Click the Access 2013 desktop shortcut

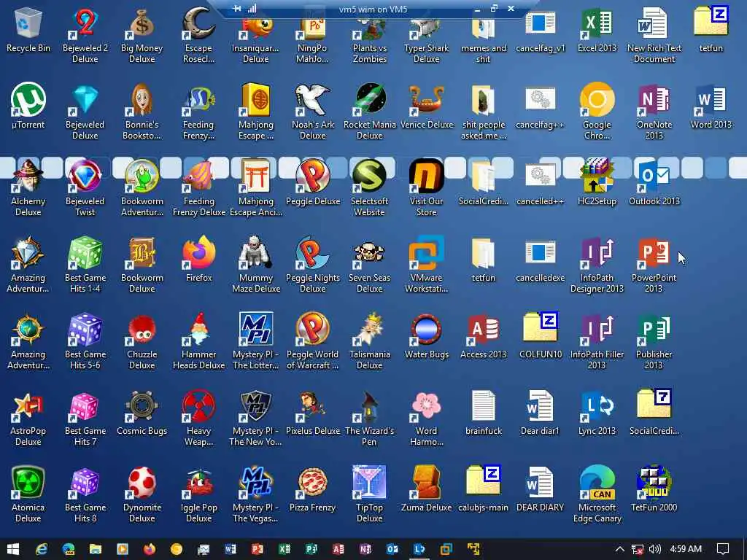[x=483, y=336]
